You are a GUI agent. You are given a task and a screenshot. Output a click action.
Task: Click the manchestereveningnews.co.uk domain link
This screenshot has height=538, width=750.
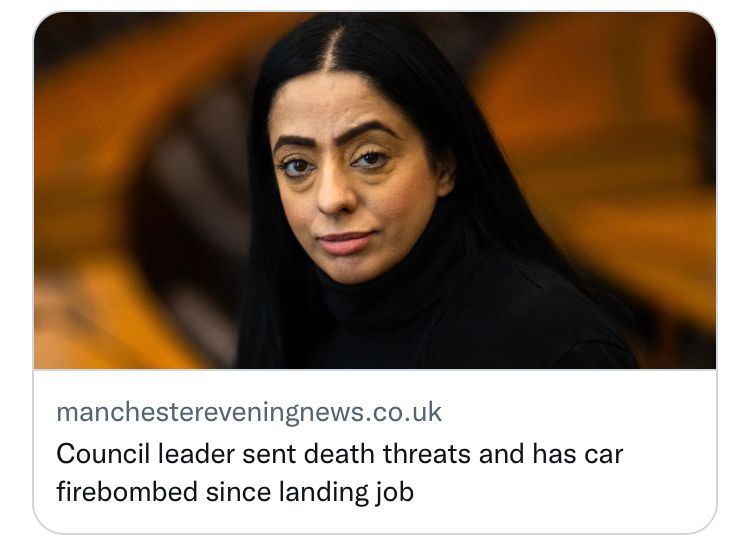pos(249,412)
